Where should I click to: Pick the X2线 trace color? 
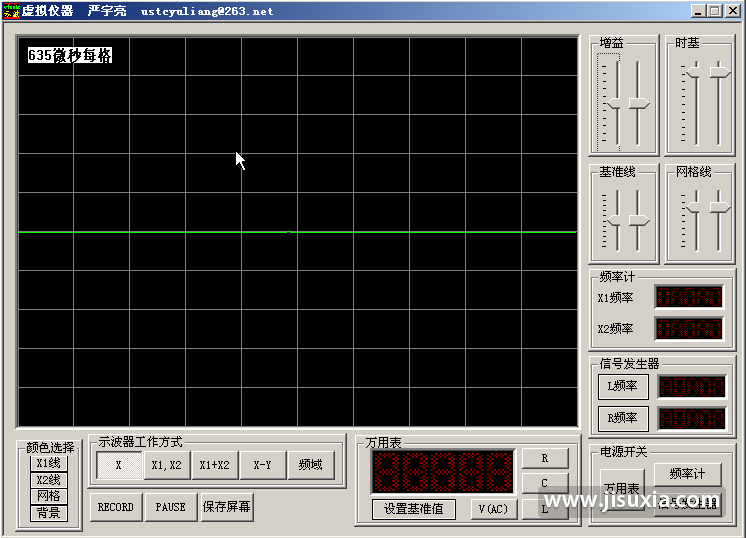(48, 480)
